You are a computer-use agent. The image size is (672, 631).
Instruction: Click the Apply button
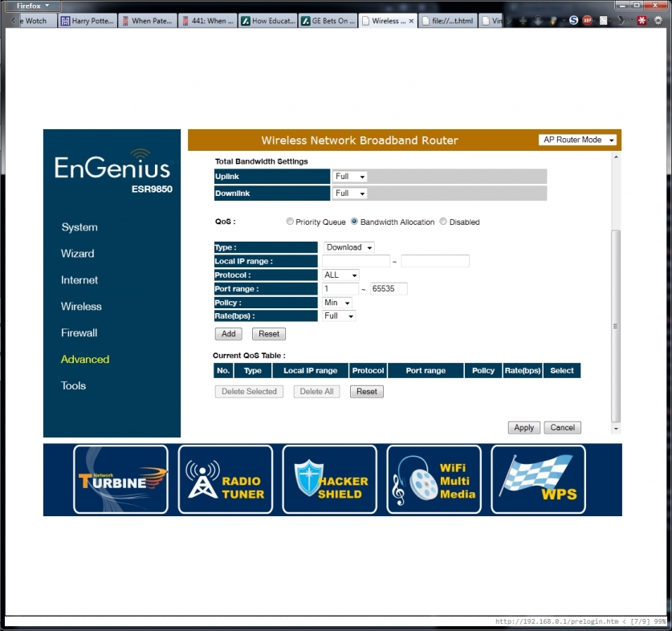pyautogui.click(x=523, y=427)
